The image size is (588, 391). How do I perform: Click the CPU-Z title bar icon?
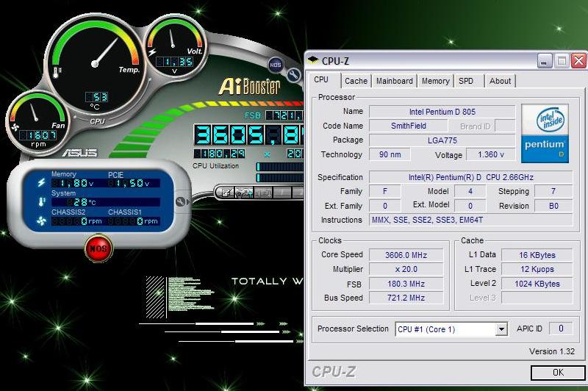click(x=313, y=60)
